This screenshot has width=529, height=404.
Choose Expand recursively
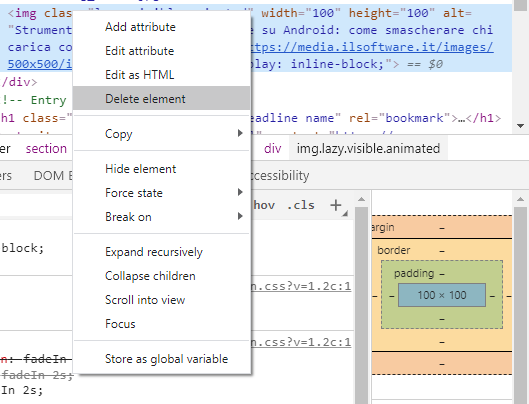tap(162, 252)
